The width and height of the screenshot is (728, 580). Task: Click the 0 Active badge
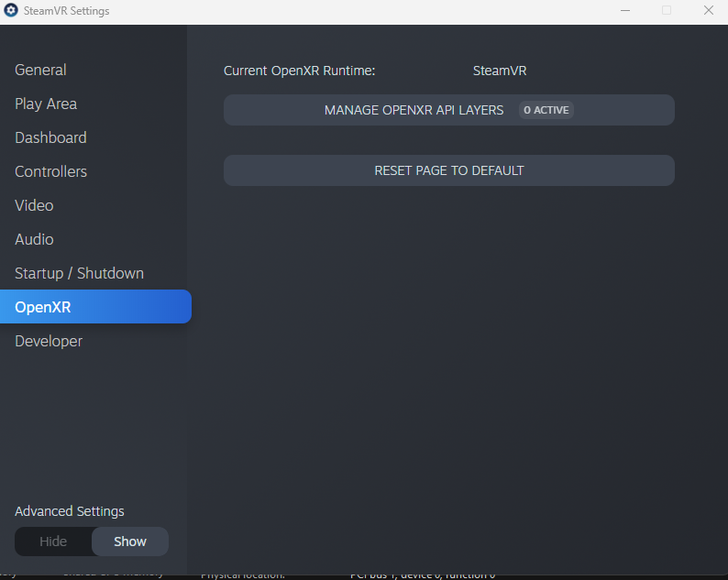point(546,110)
